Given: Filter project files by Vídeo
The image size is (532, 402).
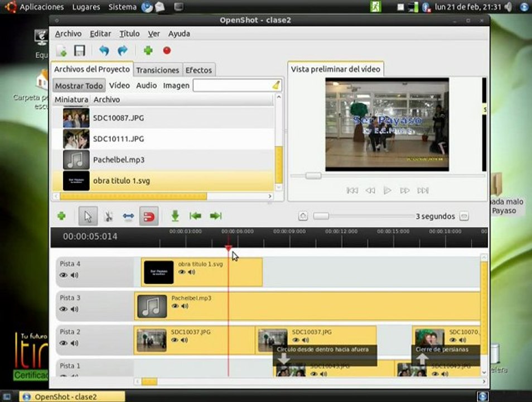Looking at the screenshot, I should click(x=119, y=85).
